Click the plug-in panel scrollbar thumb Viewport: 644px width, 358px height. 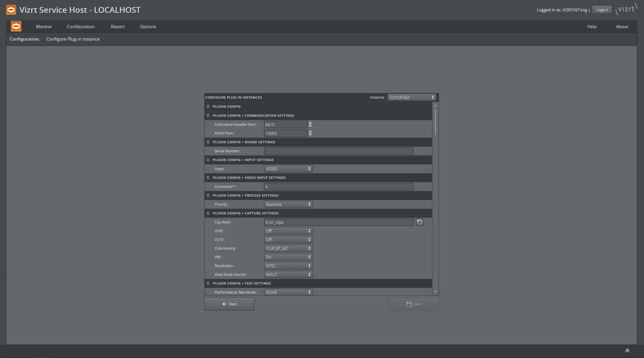(x=435, y=122)
